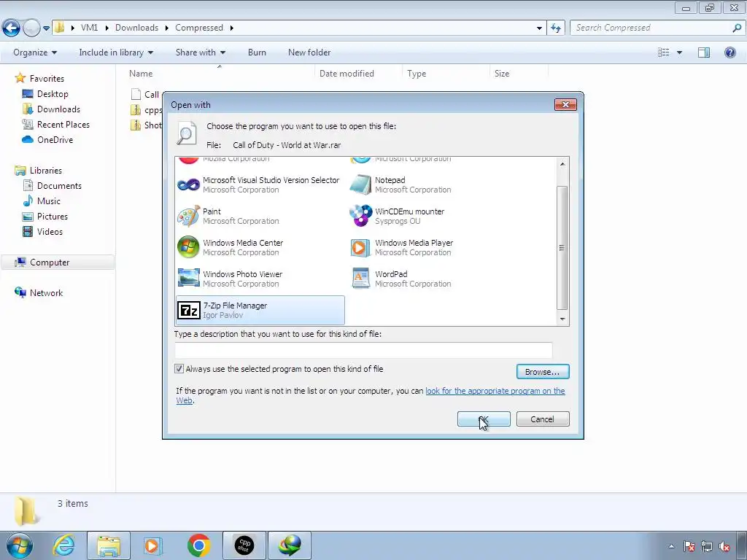Expand Include in library dropdown

tap(116, 52)
